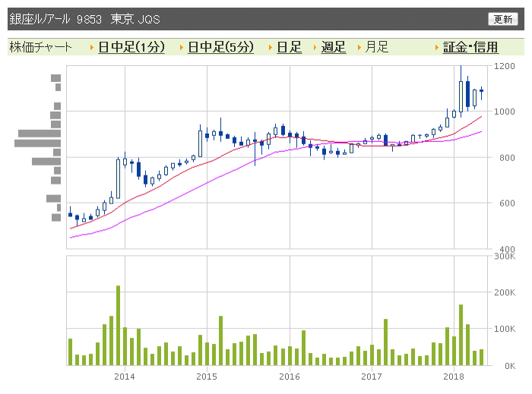
Task: Open the 日足 daily chart
Action: tap(289, 47)
